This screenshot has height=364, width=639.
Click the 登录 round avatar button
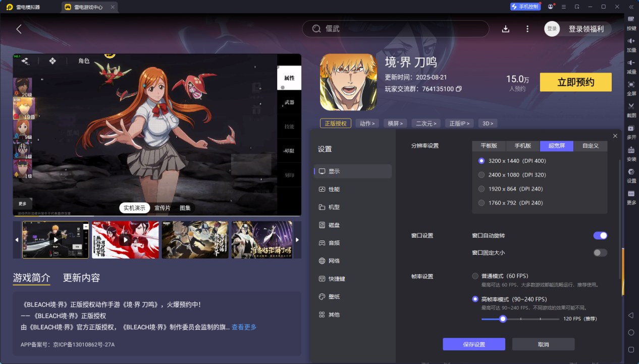point(552,29)
